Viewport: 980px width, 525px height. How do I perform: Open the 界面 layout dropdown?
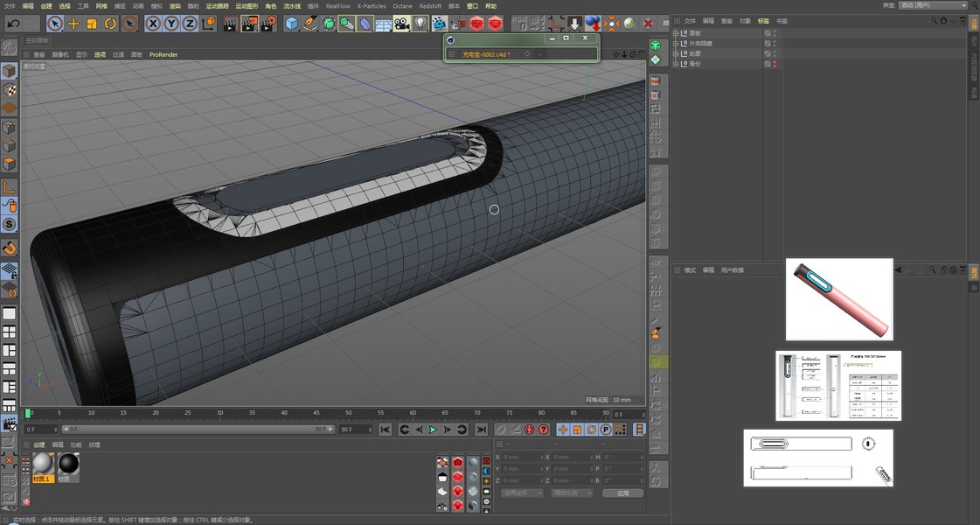(x=933, y=5)
